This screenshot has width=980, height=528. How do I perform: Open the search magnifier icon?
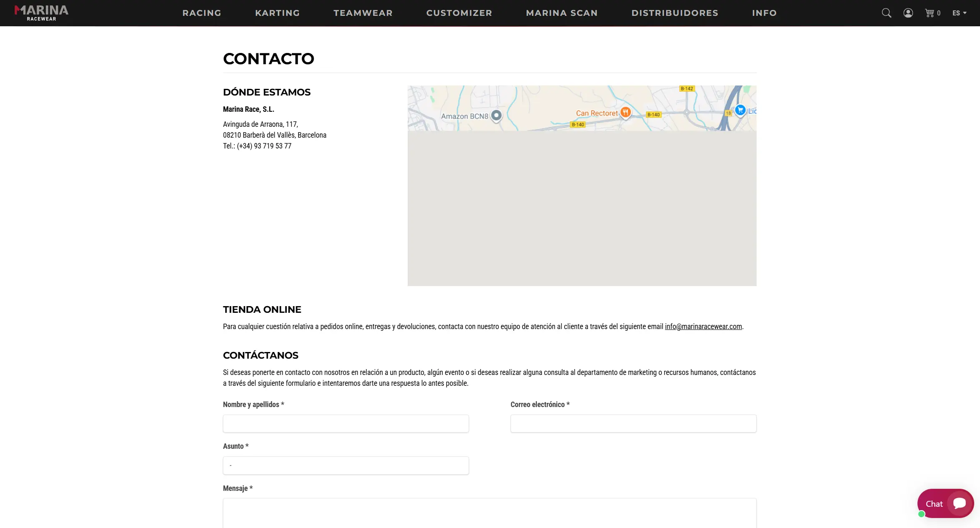886,13
